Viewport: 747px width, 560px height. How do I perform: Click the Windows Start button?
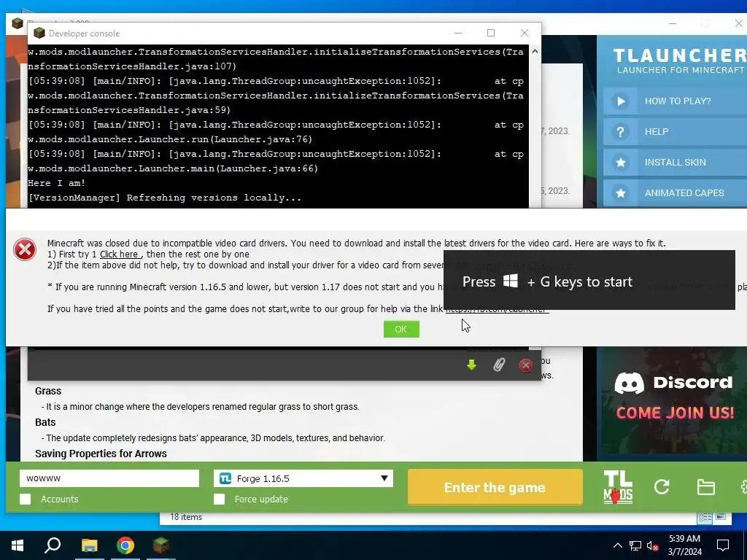point(18,545)
